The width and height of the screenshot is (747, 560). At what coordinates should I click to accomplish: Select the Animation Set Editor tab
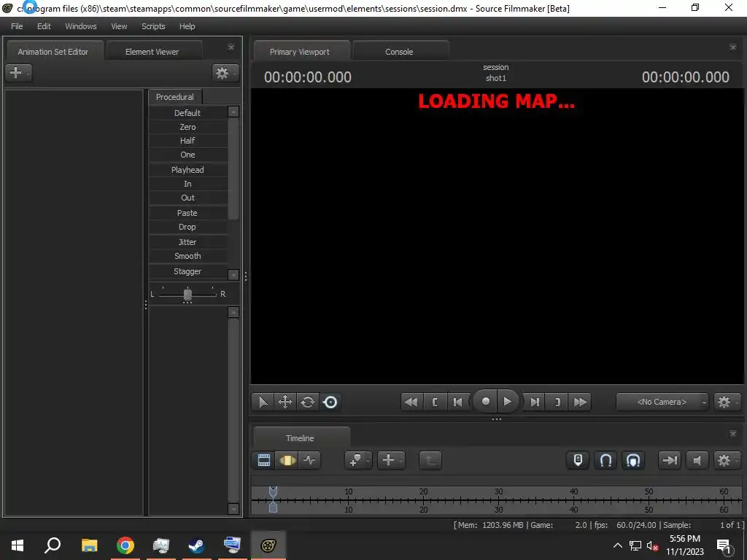click(53, 52)
